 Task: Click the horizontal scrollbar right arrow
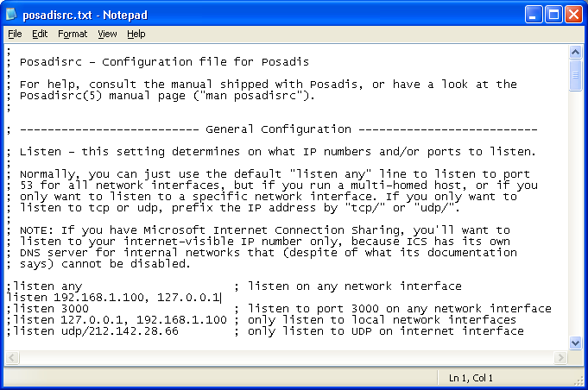(x=562, y=357)
